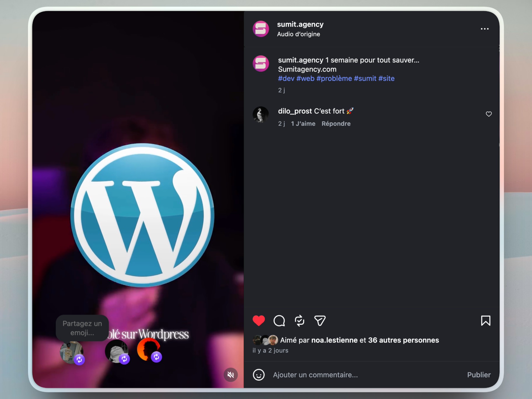Repost the reel using the repost icon

[x=300, y=321]
